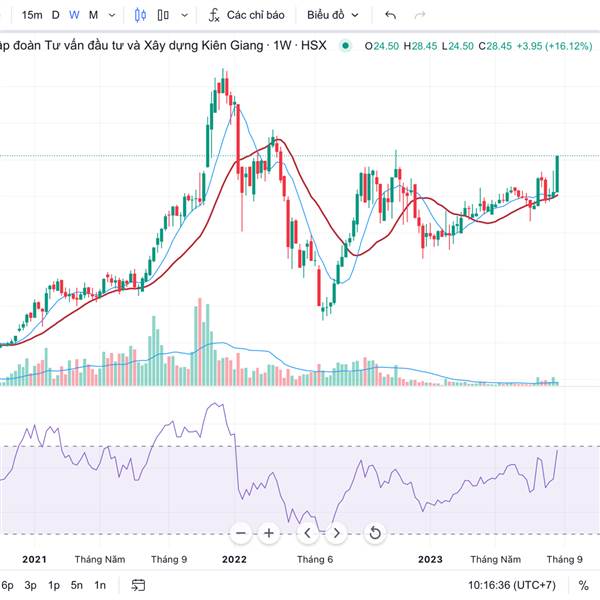This screenshot has height=600, width=600.
Task: Switch to the daily D timeframe
Action: [x=55, y=15]
